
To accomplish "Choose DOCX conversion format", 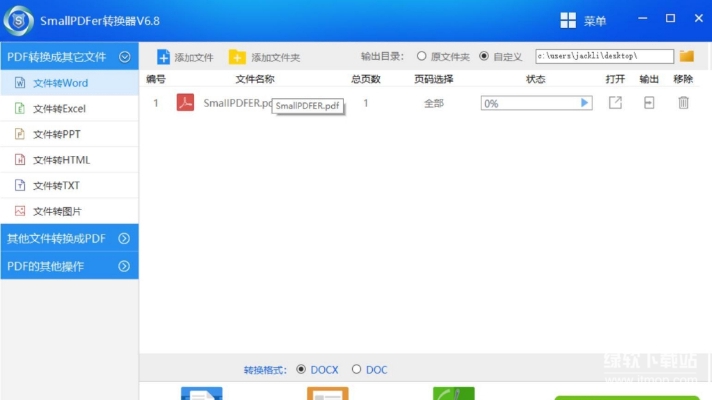I will pyautogui.click(x=301, y=369).
